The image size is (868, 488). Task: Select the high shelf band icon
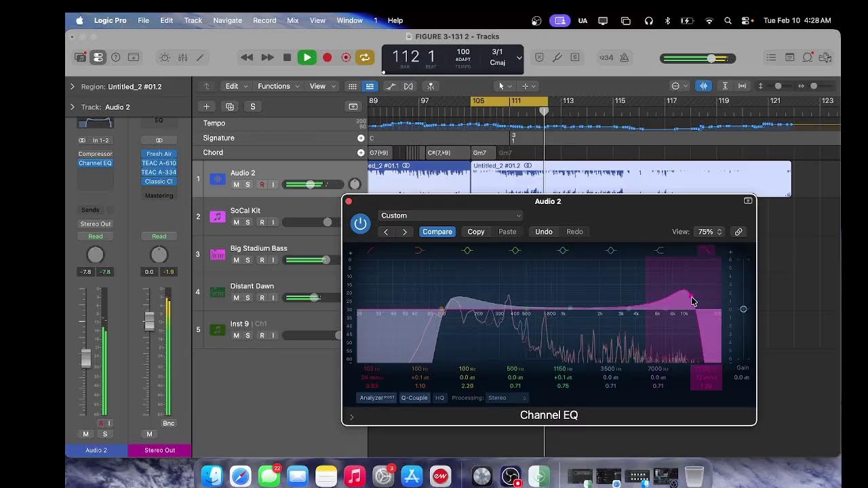[658, 251]
